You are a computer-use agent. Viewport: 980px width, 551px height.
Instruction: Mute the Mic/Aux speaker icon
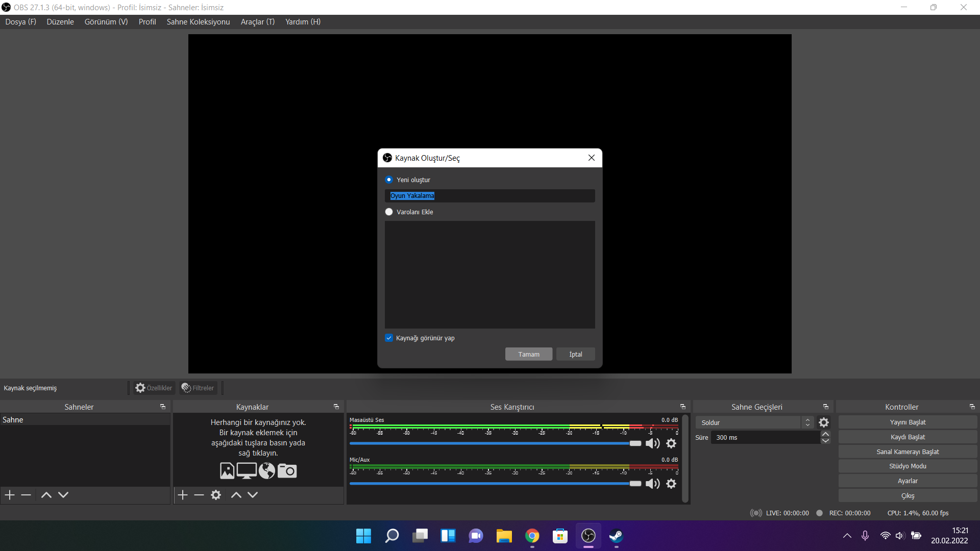coord(652,484)
